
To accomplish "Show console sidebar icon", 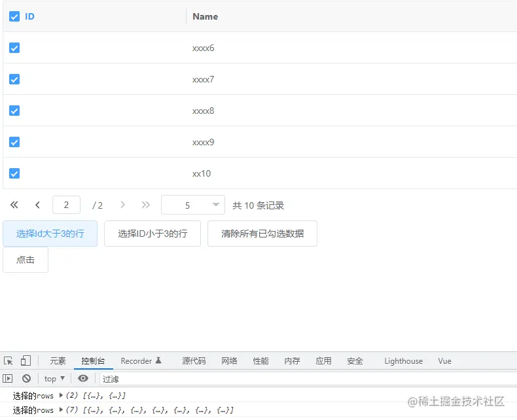I will coord(8,379).
